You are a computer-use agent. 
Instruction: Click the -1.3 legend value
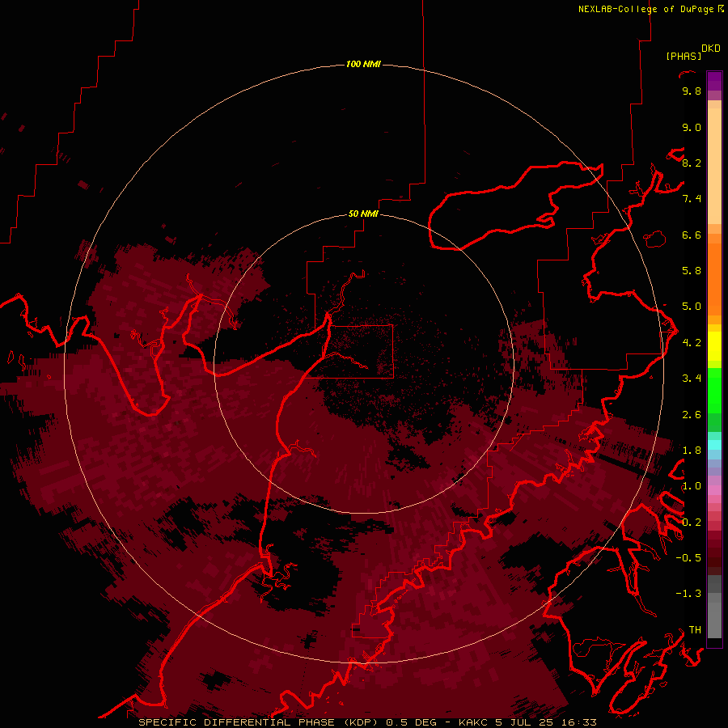[688, 594]
